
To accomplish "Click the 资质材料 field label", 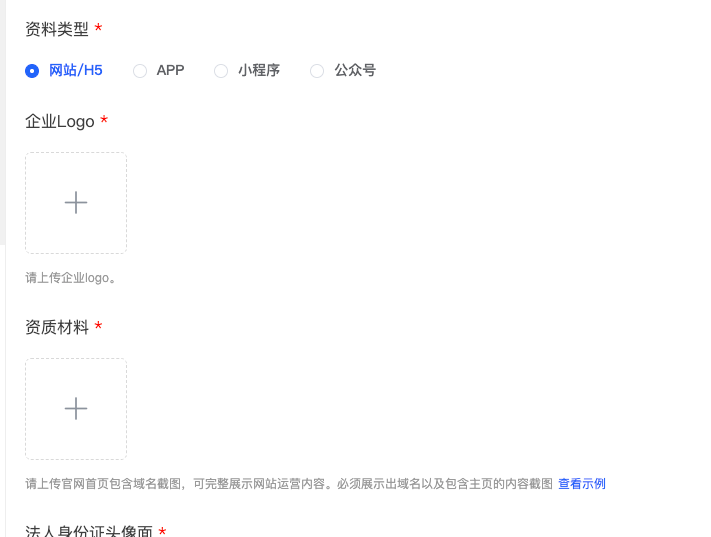I will pos(57,327).
